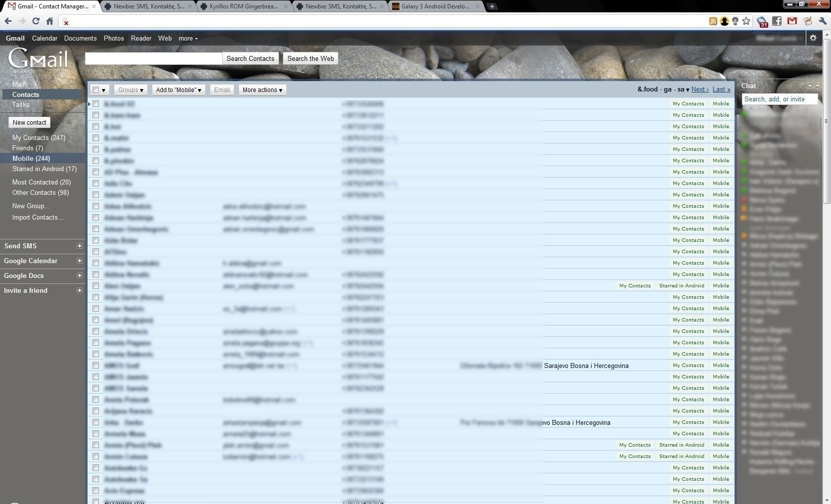831x504 pixels.
Task: Click the picture-and-scissors extension icon
Action: click(808, 21)
